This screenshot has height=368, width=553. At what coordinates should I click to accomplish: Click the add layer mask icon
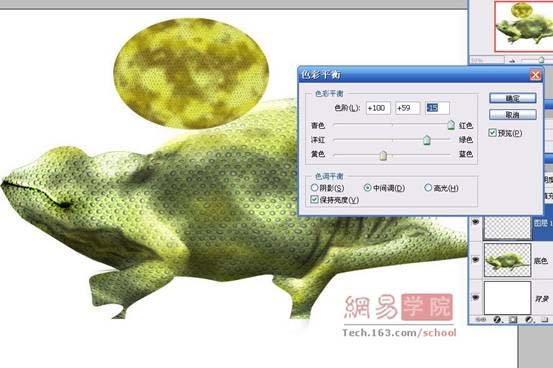click(514, 320)
